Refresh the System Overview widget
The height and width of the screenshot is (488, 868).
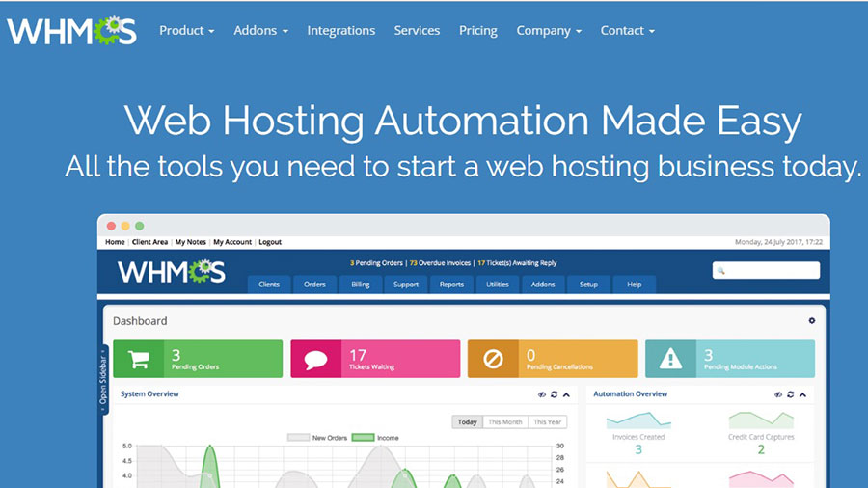(x=554, y=394)
